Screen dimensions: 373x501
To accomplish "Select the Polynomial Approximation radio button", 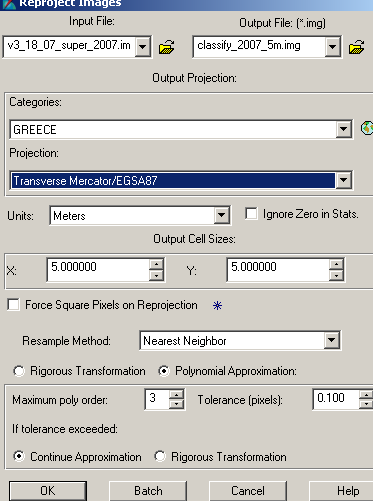I will tap(164, 371).
